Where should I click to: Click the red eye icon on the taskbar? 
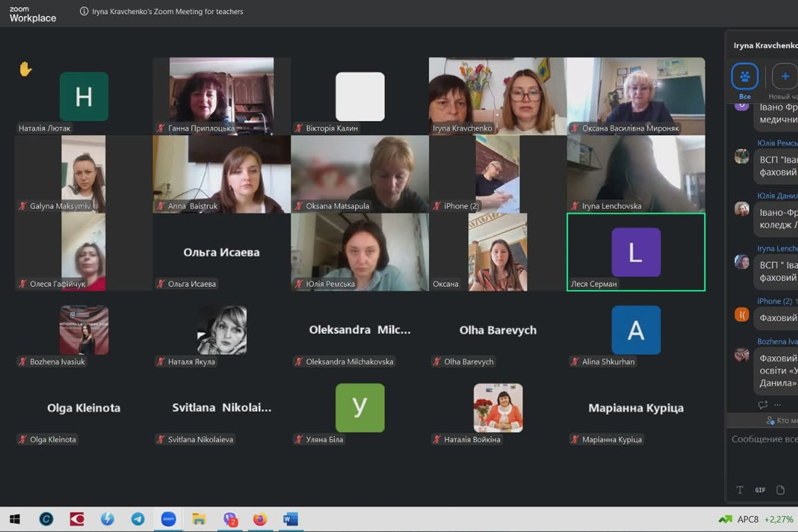click(77, 519)
